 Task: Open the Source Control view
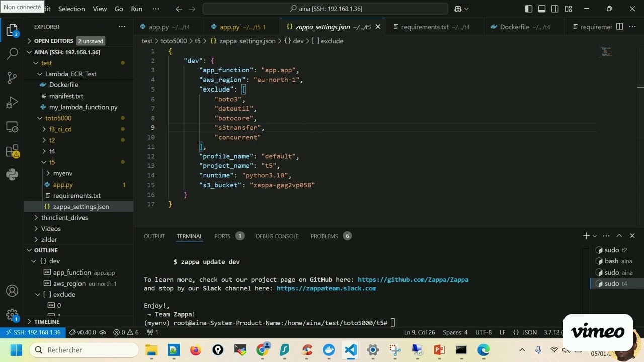12,78
